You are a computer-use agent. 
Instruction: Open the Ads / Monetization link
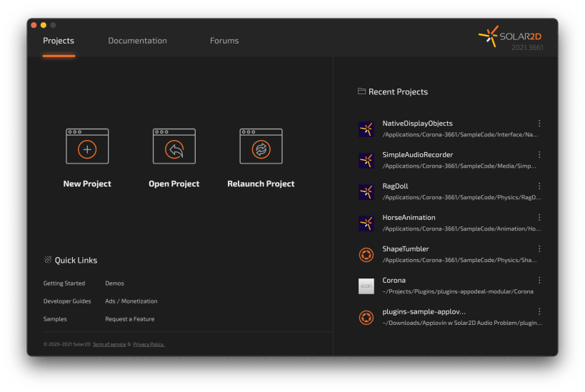(131, 301)
